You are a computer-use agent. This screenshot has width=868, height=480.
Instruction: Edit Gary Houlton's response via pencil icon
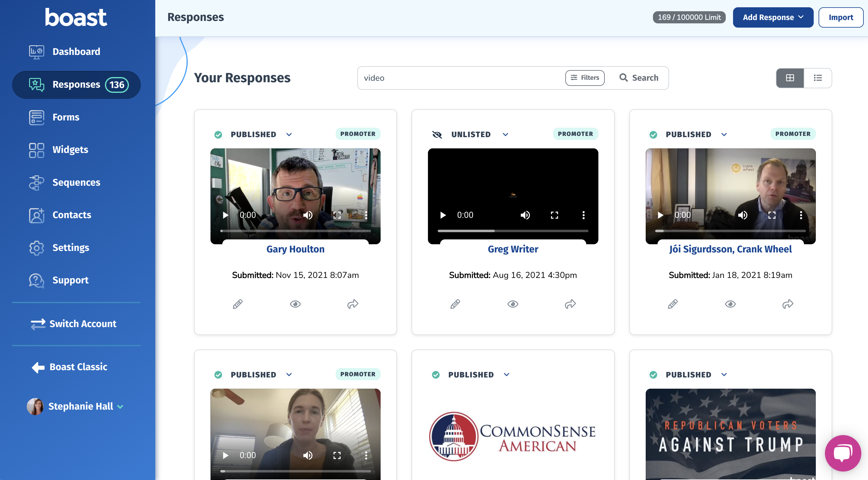click(x=237, y=304)
